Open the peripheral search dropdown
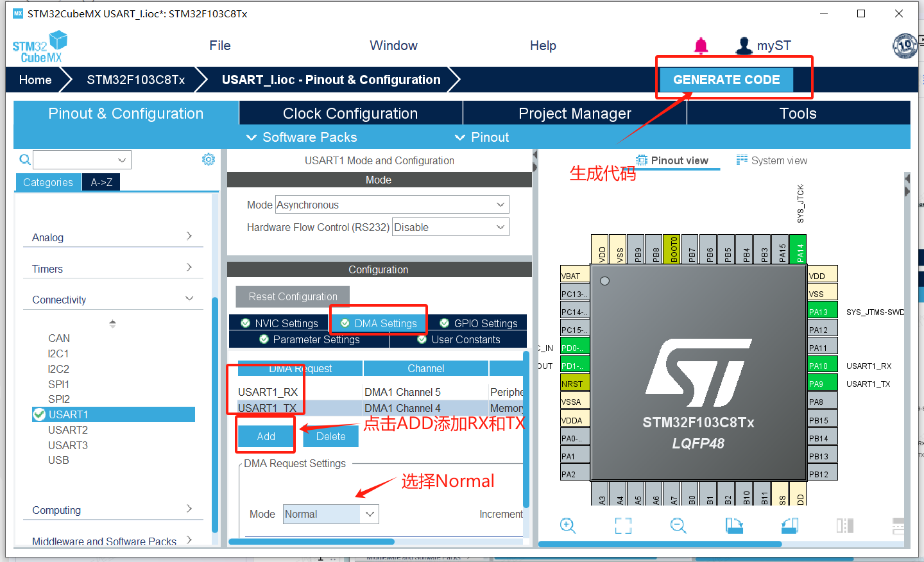 point(122,160)
